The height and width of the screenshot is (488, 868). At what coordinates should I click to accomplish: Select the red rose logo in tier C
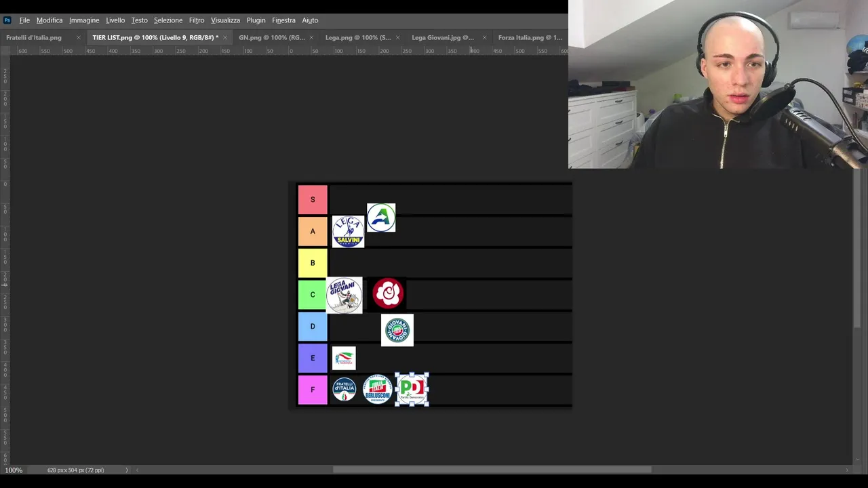pyautogui.click(x=388, y=293)
